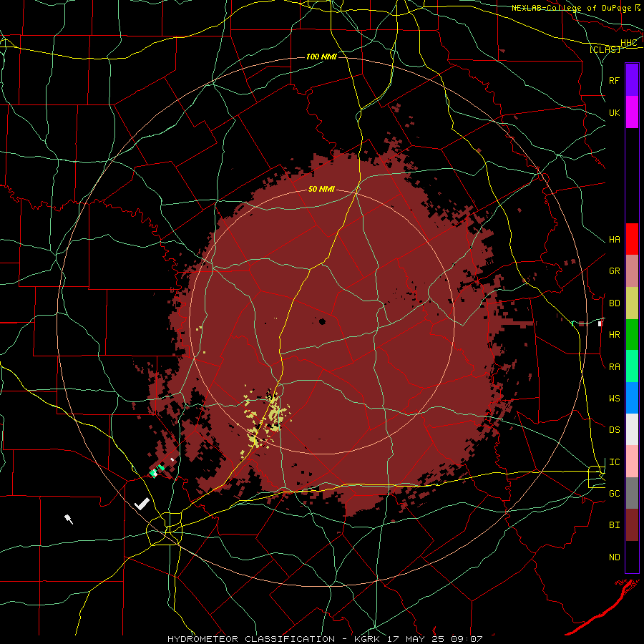
Task: Click the HA legend label
Action: coord(614,239)
